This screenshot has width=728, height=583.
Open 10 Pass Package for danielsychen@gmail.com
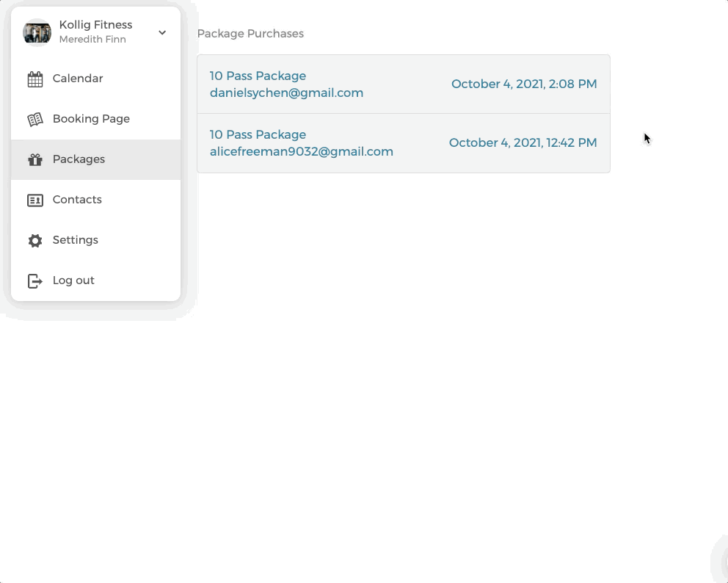point(404,84)
